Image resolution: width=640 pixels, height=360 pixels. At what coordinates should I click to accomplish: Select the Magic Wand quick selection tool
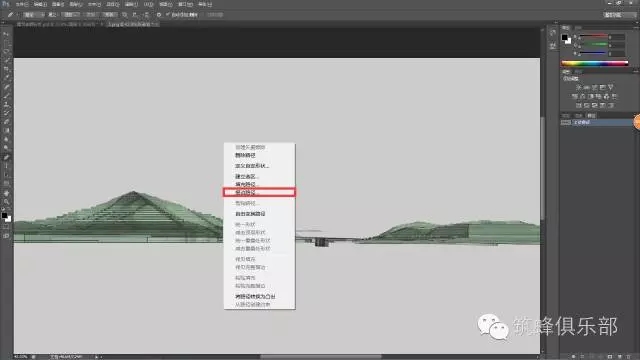tap(6, 60)
